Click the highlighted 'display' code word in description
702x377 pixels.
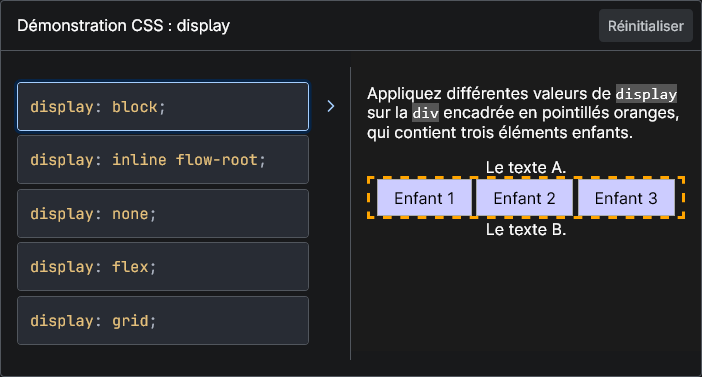pyautogui.click(x=646, y=94)
